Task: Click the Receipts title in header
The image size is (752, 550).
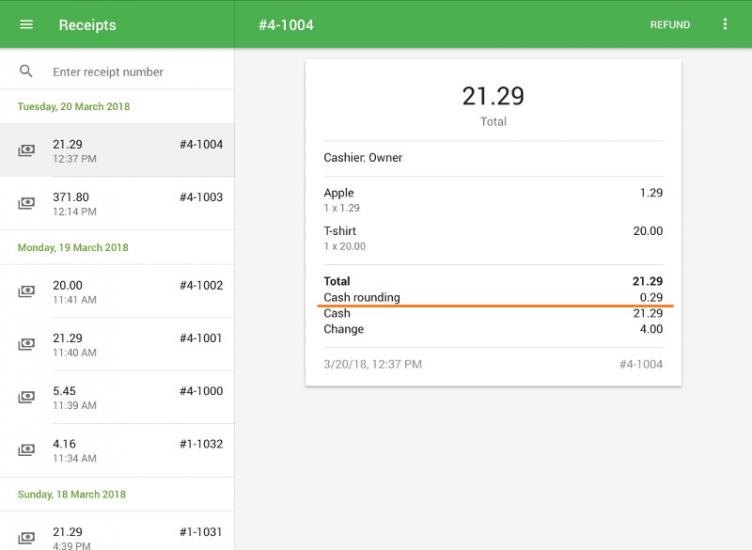Action: pyautogui.click(x=87, y=24)
